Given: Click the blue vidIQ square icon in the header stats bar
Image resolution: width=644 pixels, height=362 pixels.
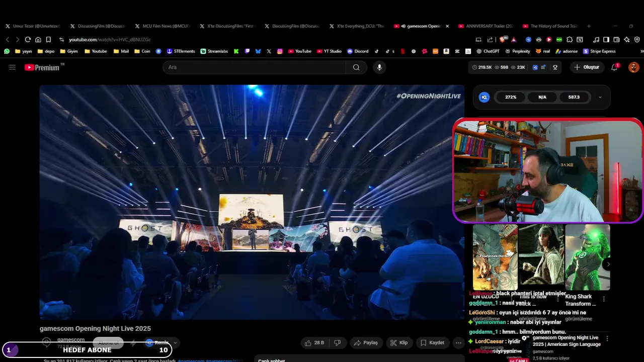Looking at the screenshot, I should click(535, 67).
